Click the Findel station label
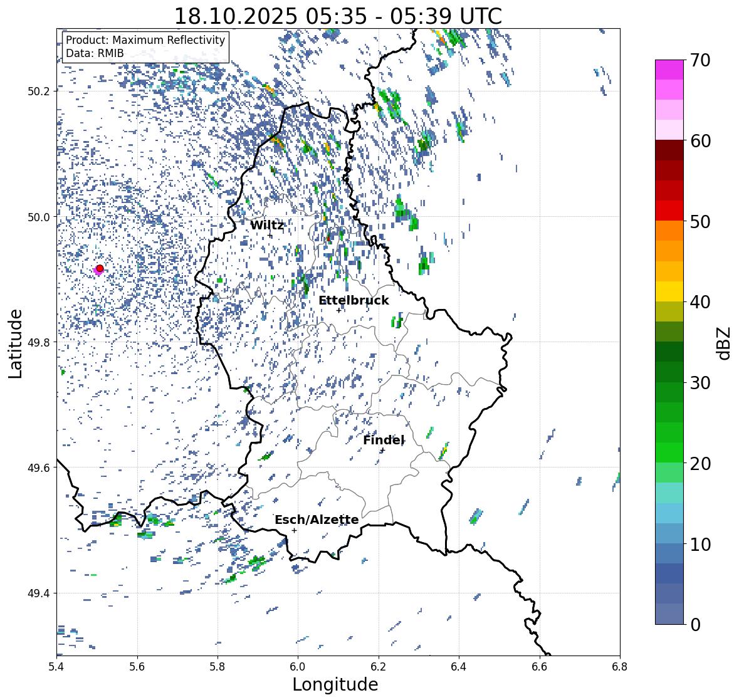The image size is (739, 700). (x=384, y=441)
